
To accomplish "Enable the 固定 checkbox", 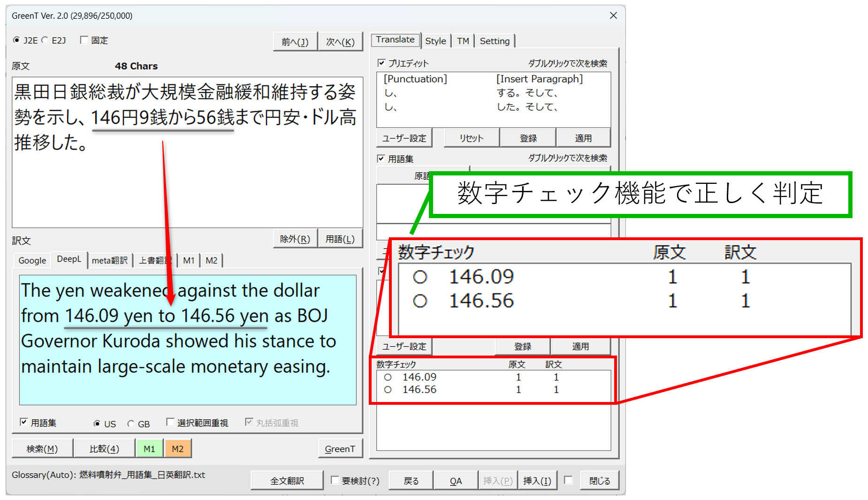I will click(84, 40).
